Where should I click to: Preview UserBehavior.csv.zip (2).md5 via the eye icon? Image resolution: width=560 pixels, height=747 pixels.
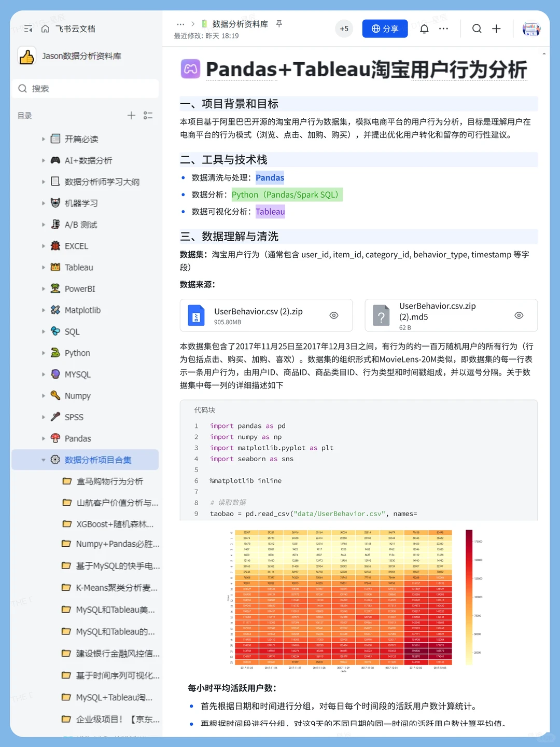point(519,315)
